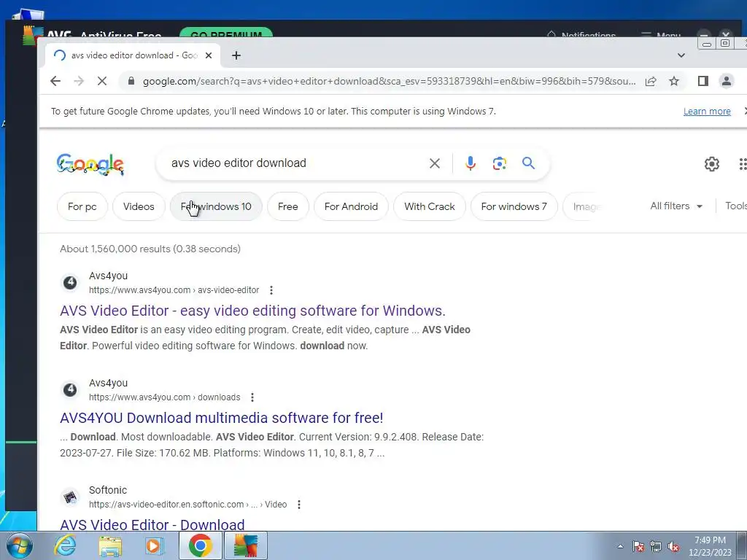Select the For Android filter chip
Viewport: 747px width, 560px height.
coord(351,206)
